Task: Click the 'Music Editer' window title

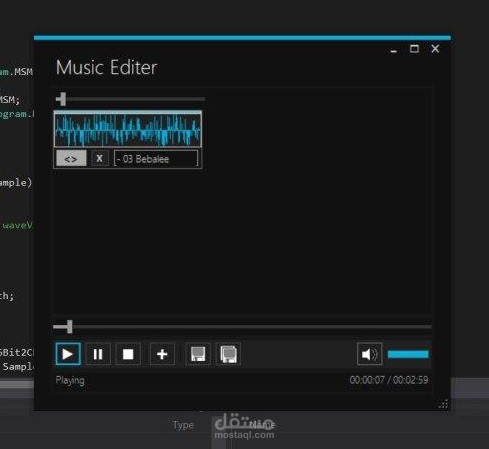Action: tap(106, 67)
